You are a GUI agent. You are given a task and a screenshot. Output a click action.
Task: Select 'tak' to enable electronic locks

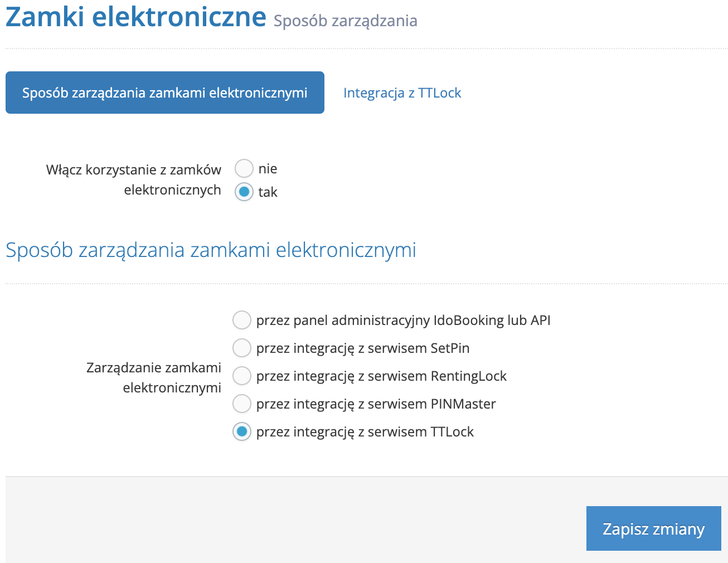(244, 192)
